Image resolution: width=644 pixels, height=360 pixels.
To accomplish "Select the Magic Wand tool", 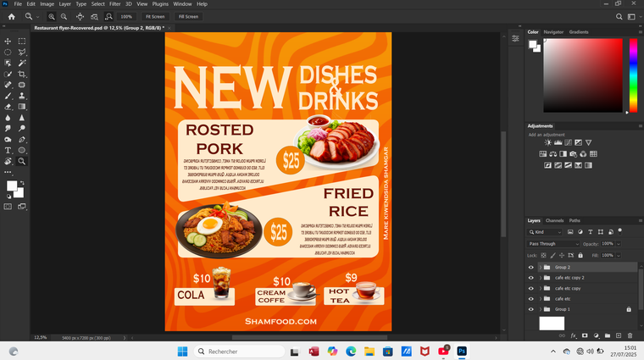I will [22, 63].
